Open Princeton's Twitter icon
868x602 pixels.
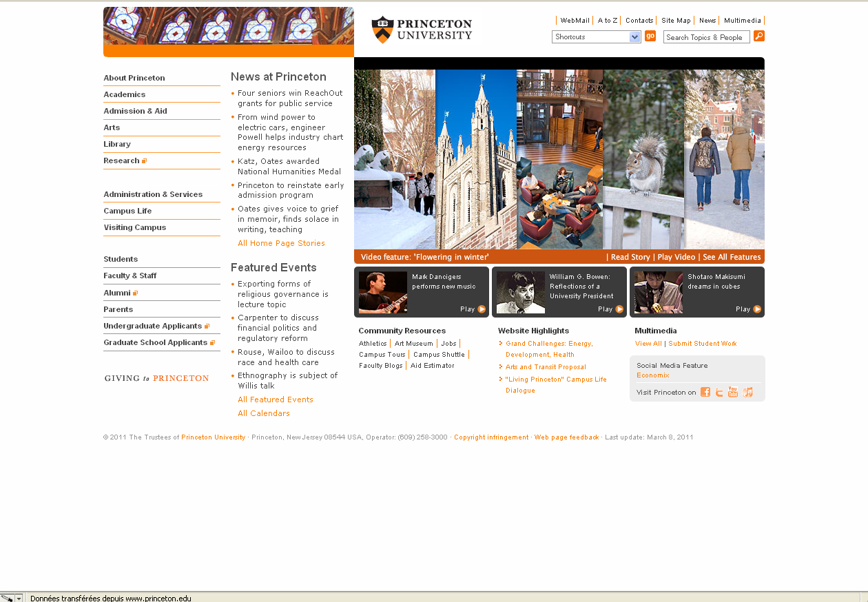[719, 392]
